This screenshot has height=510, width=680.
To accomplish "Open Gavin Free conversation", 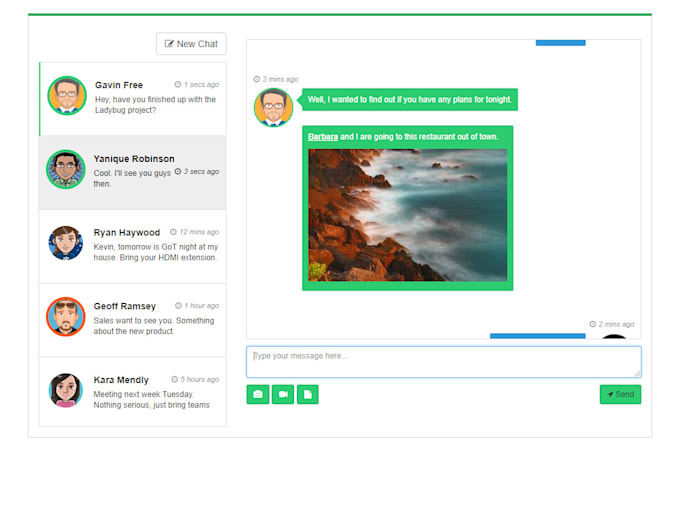I will point(133,99).
